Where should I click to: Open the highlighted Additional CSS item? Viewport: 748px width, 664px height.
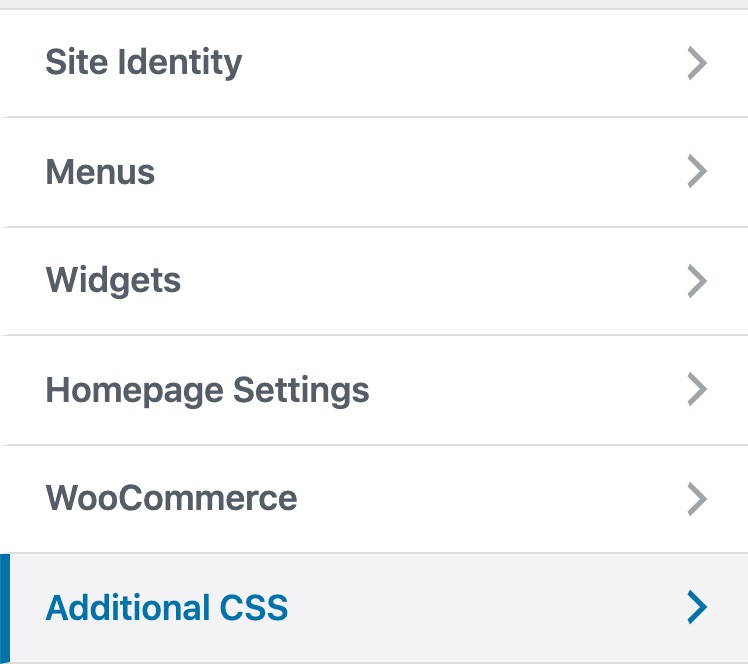(x=374, y=608)
